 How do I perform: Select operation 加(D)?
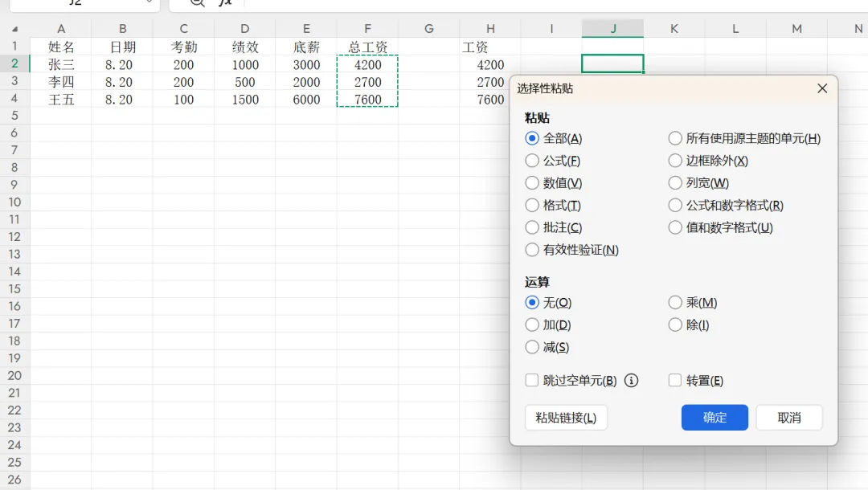coord(532,325)
